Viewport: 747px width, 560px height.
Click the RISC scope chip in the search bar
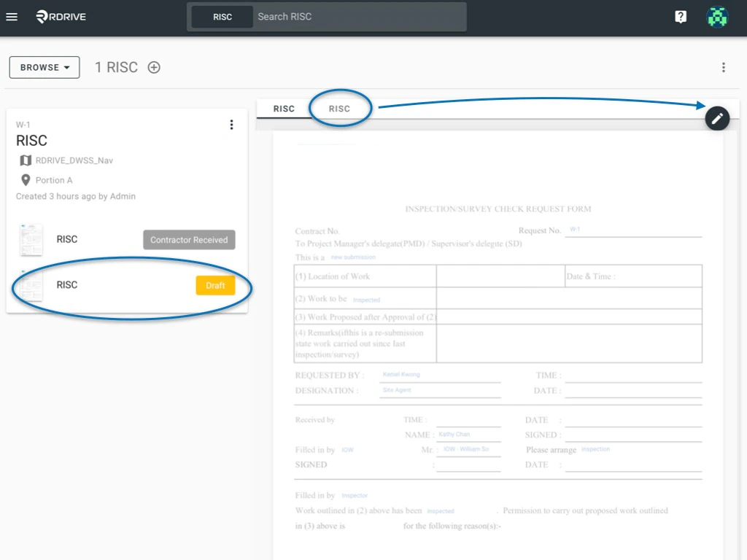[222, 17]
